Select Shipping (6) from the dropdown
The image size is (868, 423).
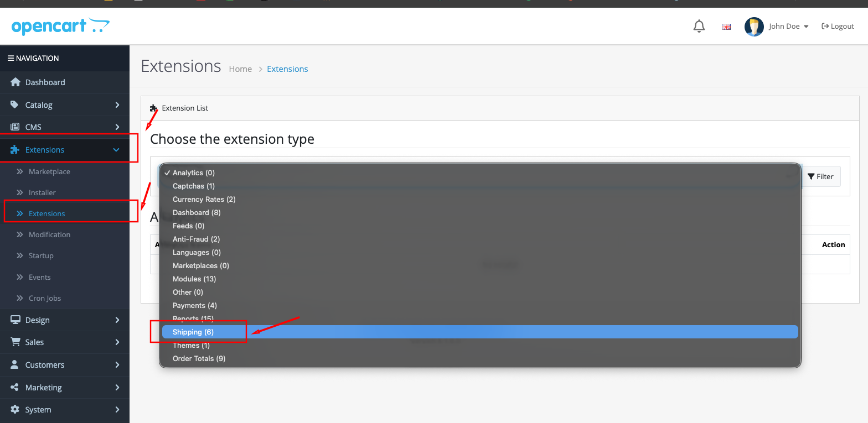click(480, 332)
